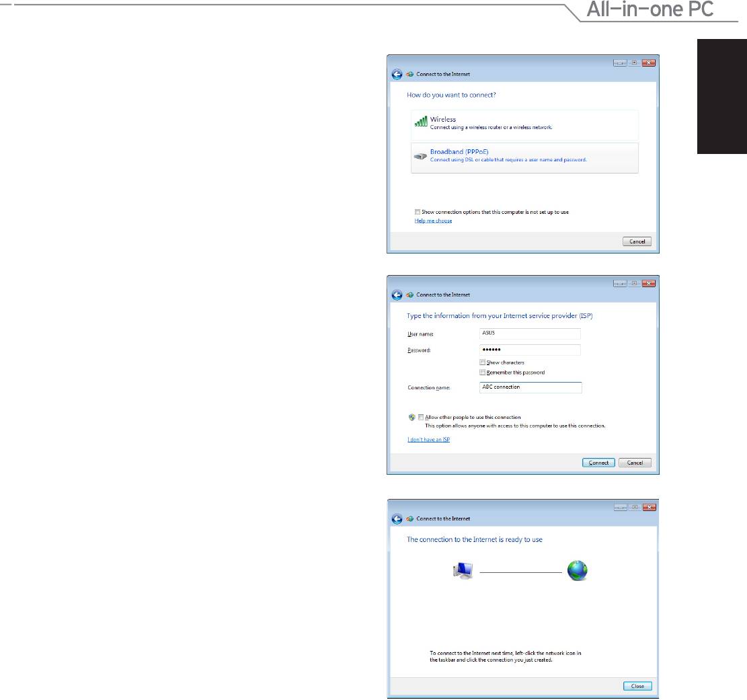Check Remember this password
The width and height of the screenshot is (747, 700).
tap(482, 373)
